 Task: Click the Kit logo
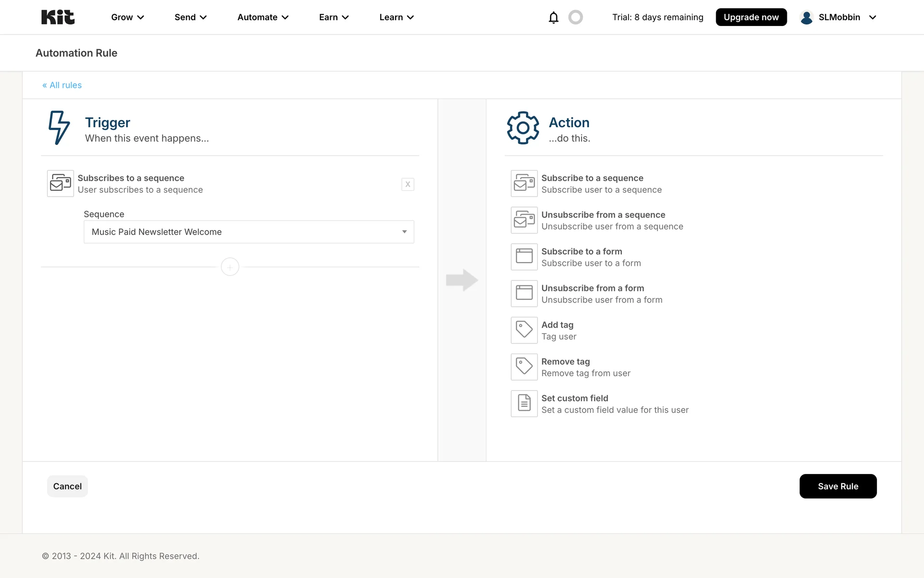(x=58, y=17)
